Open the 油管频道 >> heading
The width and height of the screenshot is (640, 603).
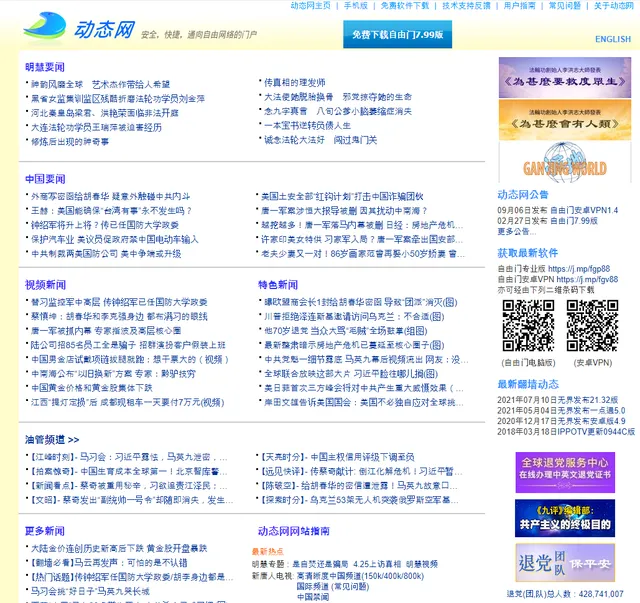[52, 440]
